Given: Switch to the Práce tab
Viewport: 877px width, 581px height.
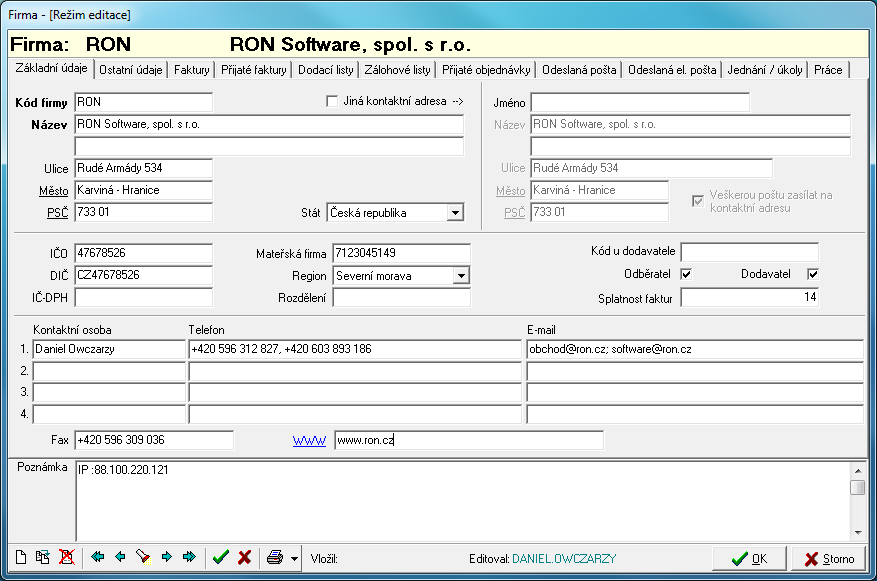Looking at the screenshot, I should pyautogui.click(x=828, y=70).
